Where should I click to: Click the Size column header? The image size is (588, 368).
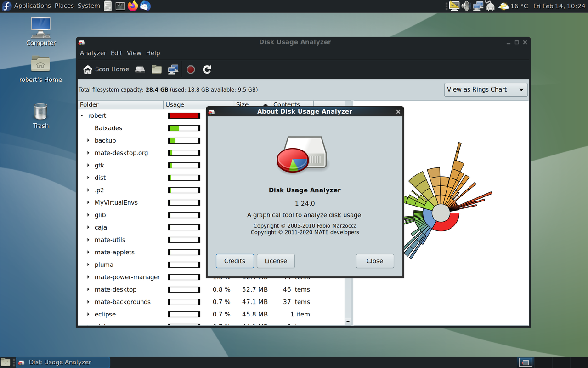coord(253,104)
